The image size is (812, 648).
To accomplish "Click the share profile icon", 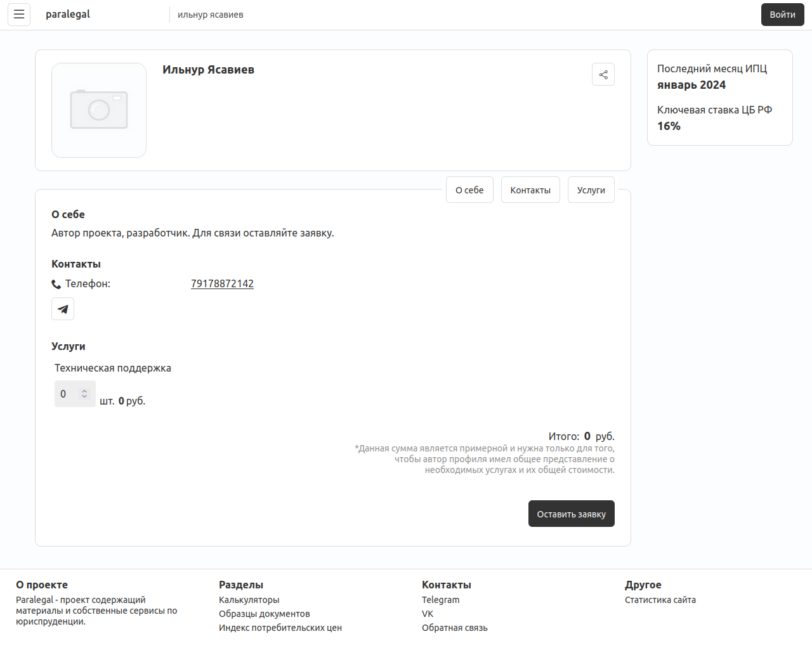I will pyautogui.click(x=603, y=74).
